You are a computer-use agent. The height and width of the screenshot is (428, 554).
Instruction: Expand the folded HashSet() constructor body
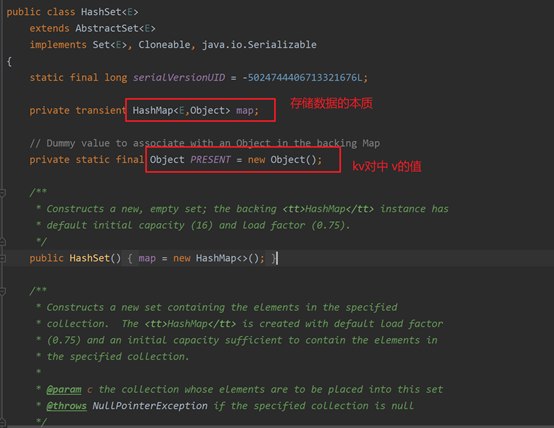click(2, 258)
